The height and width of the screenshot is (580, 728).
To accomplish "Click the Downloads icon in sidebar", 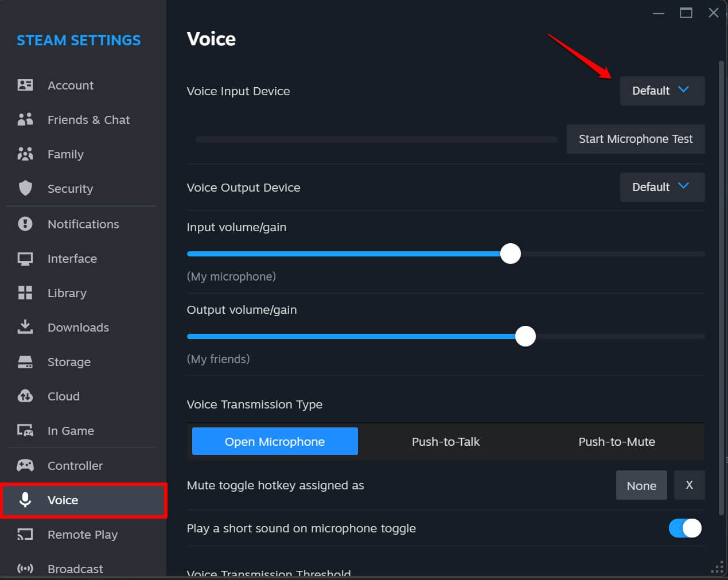I will coord(25,327).
